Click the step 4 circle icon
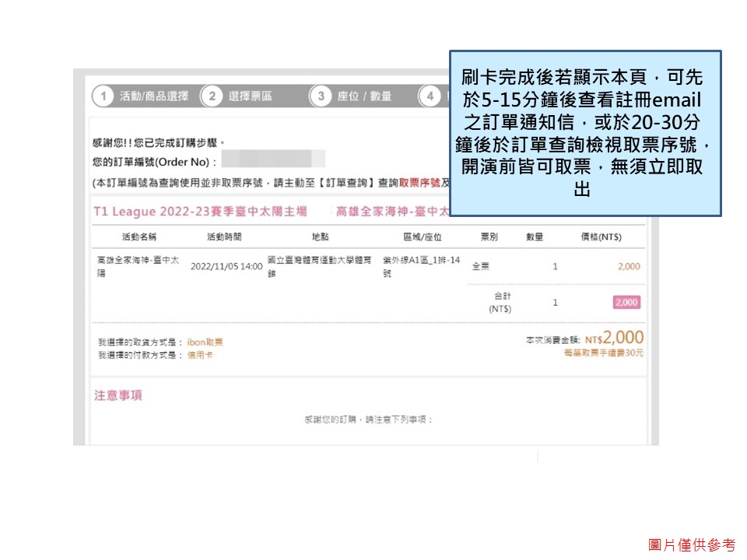747x560 pixels. click(429, 96)
